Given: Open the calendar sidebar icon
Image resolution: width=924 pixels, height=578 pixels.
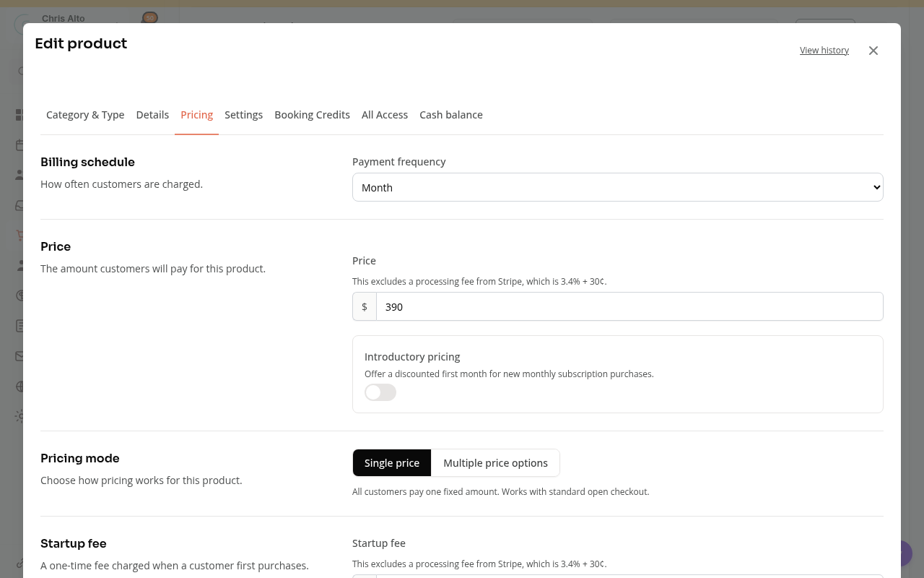Looking at the screenshot, I should (19, 145).
